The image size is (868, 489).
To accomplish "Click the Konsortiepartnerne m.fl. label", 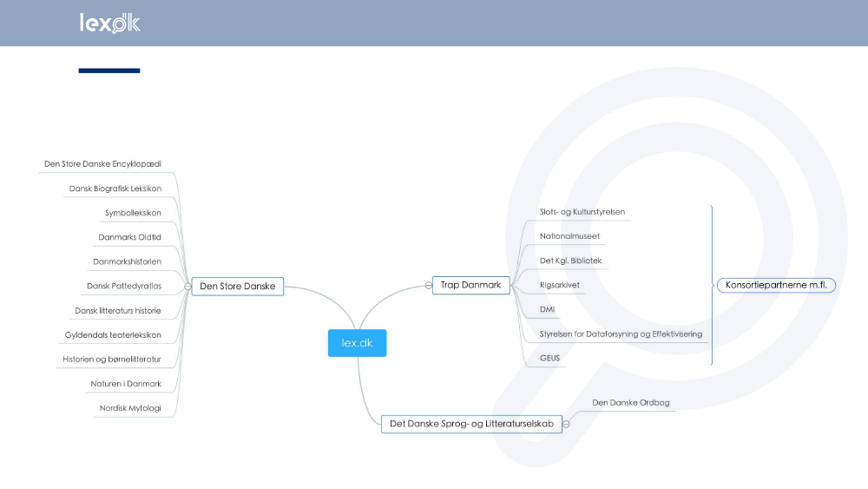I will (776, 285).
